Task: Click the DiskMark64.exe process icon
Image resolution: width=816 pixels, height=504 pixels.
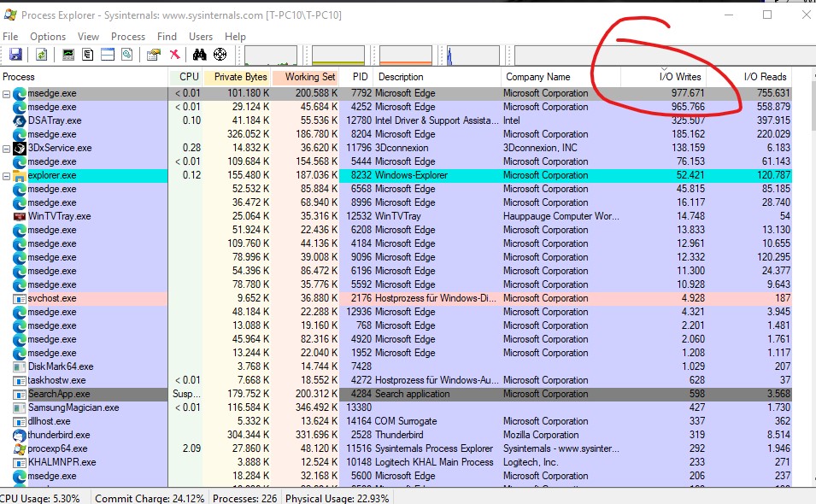Action: (x=20, y=366)
